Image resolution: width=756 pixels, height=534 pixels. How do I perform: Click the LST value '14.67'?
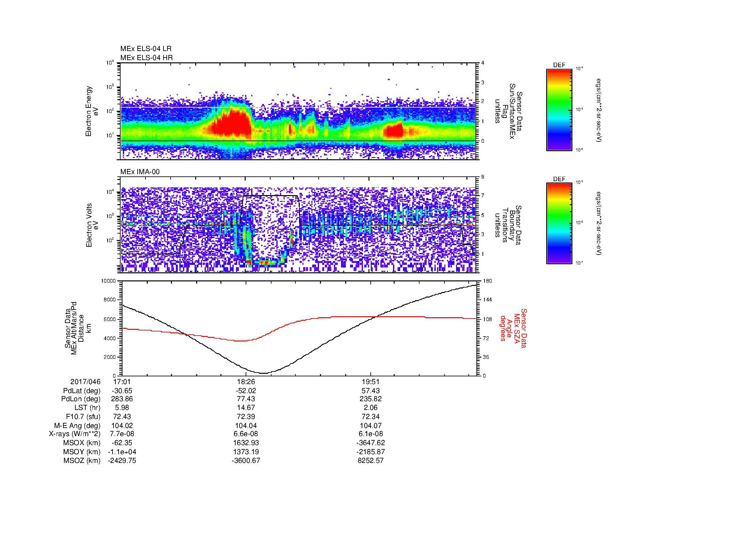point(246,408)
